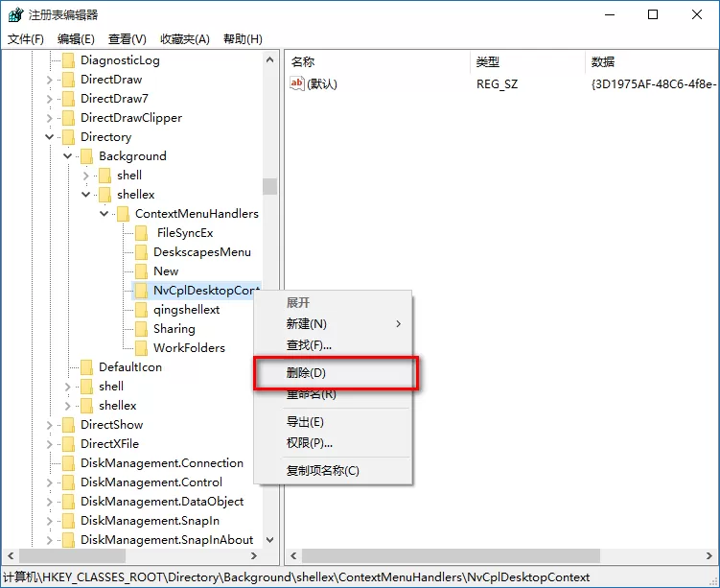The width and height of the screenshot is (720, 588).
Task: Click the Background folder icon
Action: [87, 156]
